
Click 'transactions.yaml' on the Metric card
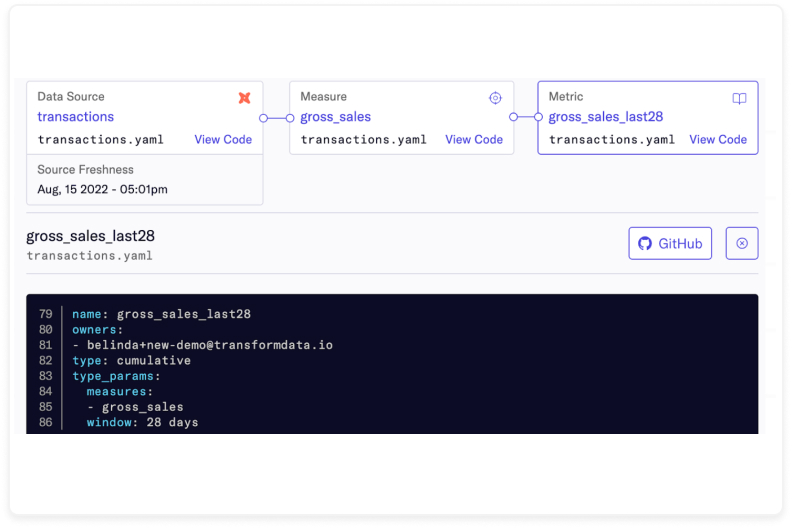coord(612,139)
